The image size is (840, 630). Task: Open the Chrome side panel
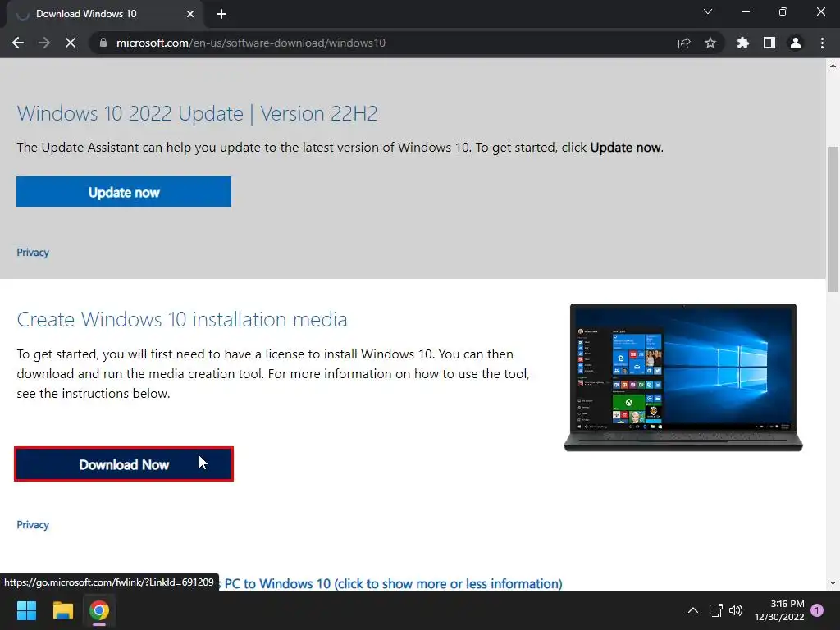coord(769,43)
